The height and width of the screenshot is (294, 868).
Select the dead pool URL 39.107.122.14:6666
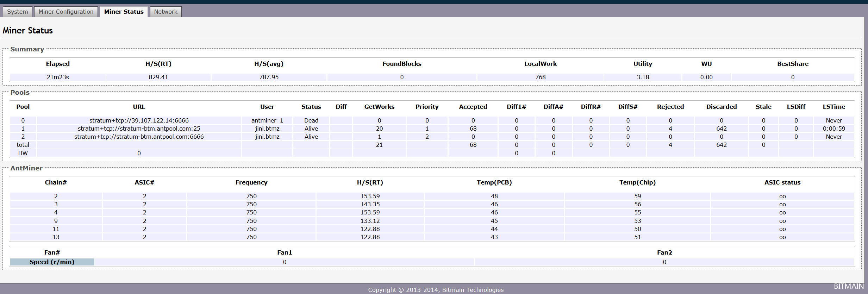pyautogui.click(x=139, y=120)
